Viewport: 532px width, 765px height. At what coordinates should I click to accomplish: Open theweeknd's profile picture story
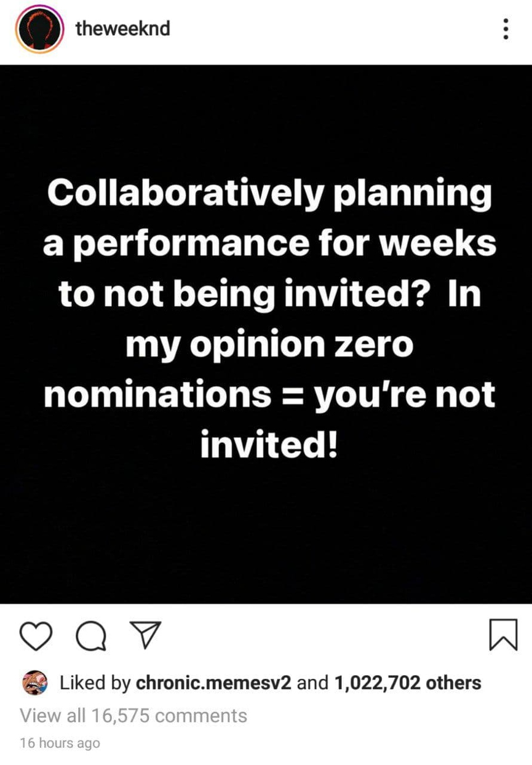pyautogui.click(x=40, y=31)
